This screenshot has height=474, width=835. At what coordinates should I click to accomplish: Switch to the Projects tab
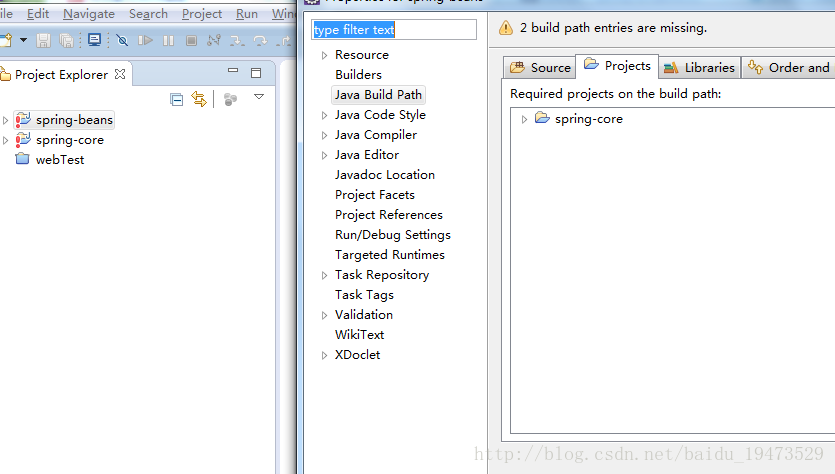coord(617,66)
